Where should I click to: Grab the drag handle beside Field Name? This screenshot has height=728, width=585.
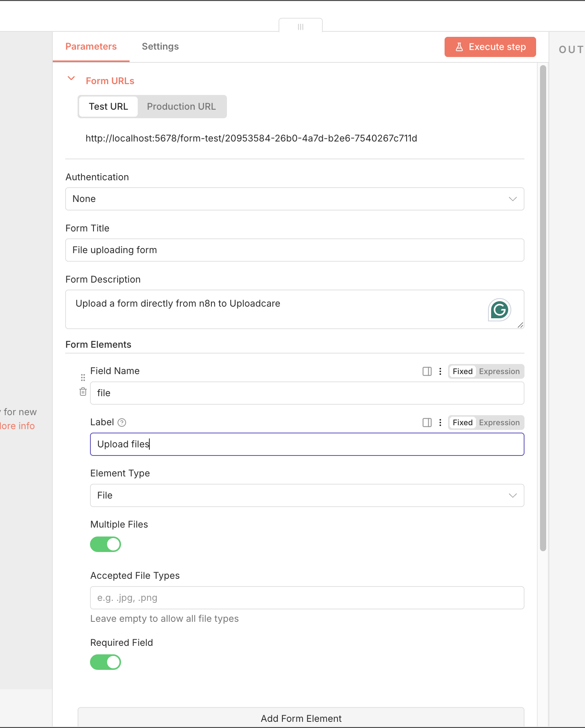pos(83,377)
